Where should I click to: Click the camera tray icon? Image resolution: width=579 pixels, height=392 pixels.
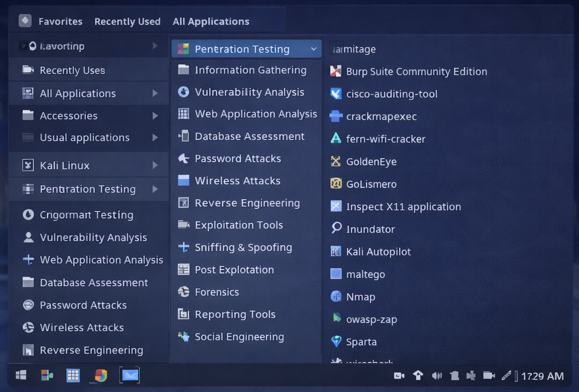point(399,376)
